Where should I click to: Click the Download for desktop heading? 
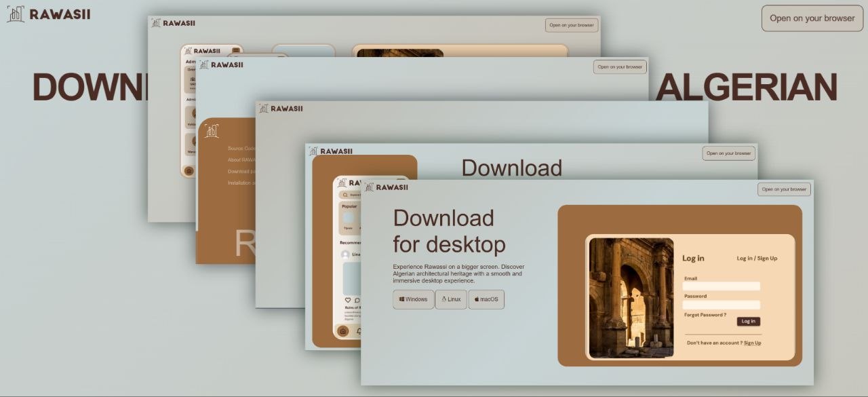(449, 231)
